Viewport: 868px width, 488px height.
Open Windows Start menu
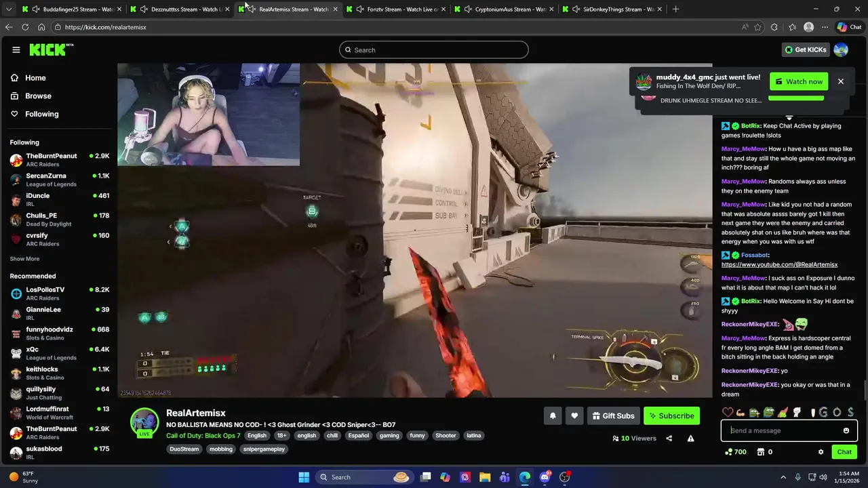(x=304, y=477)
